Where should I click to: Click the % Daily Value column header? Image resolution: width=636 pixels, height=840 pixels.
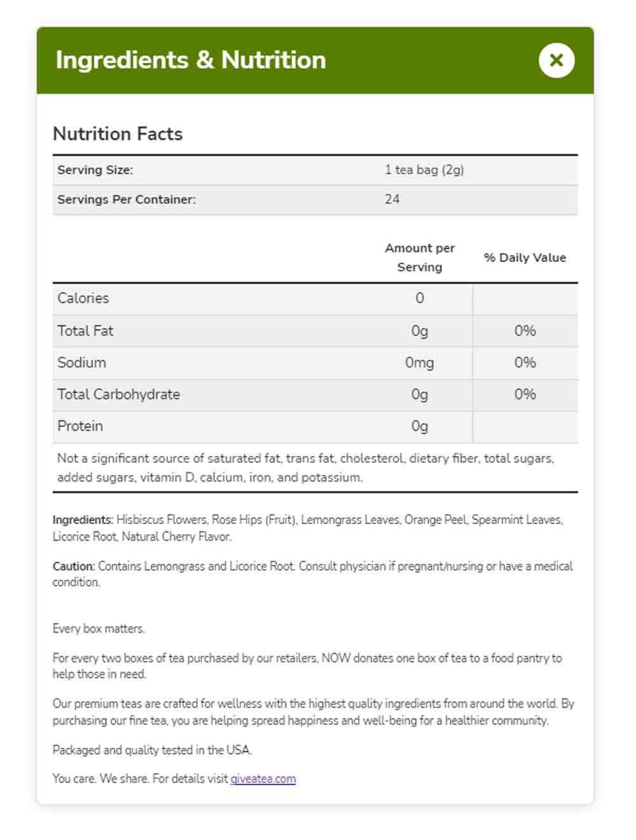coord(525,258)
